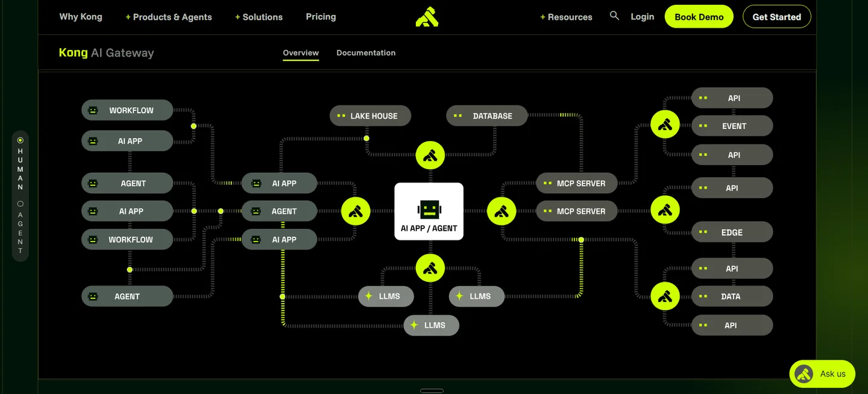Click the Kong logo in the header

[x=427, y=17]
